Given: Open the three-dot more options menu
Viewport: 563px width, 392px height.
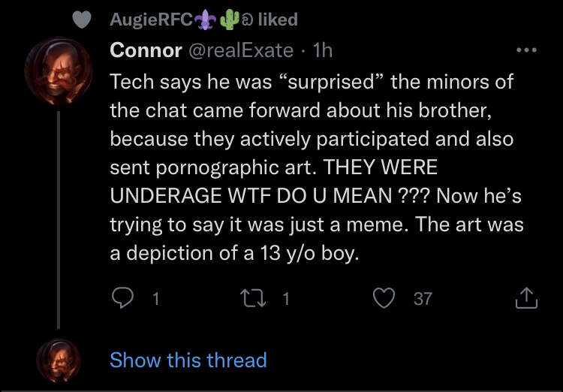Looking at the screenshot, I should (x=526, y=50).
